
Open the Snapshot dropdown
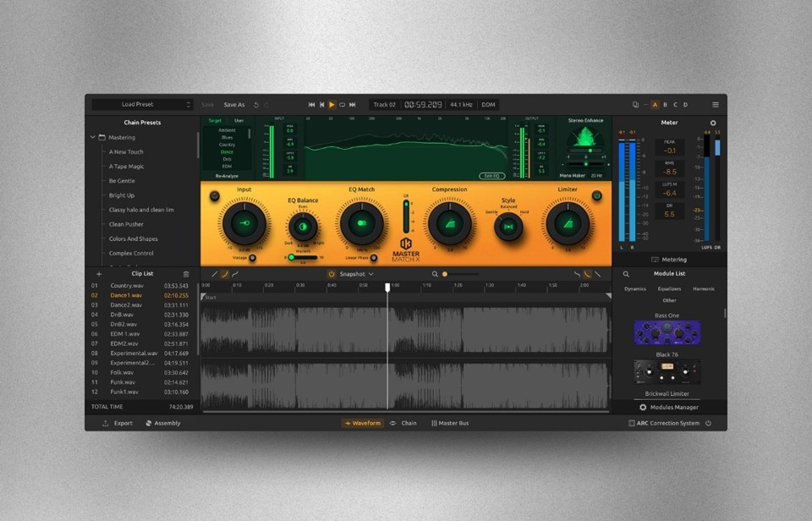tap(356, 274)
